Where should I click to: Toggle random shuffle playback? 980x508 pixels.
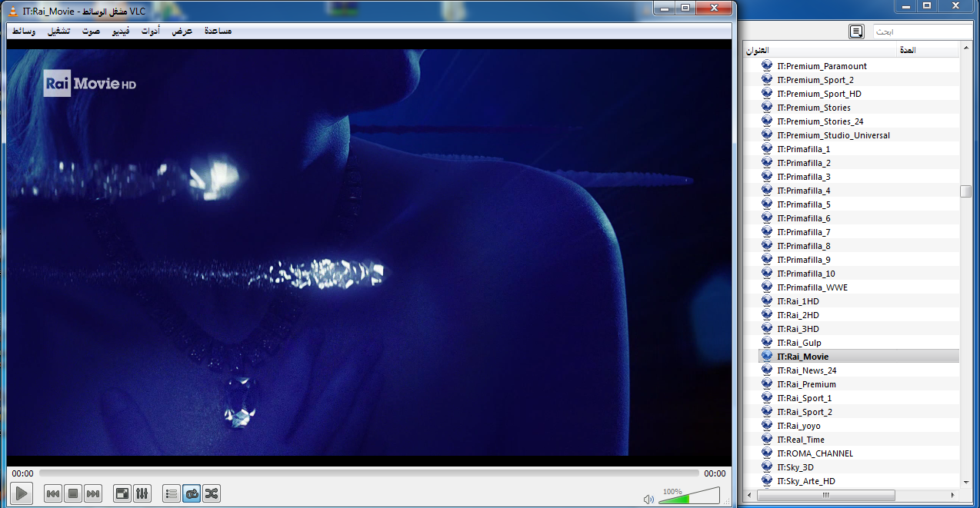pos(212,493)
